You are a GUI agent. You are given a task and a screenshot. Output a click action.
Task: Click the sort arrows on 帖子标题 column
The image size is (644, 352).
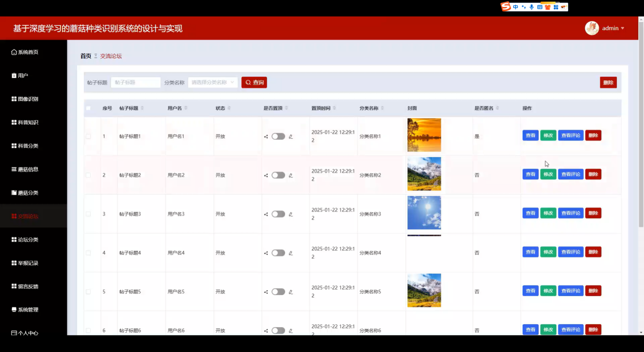point(142,108)
